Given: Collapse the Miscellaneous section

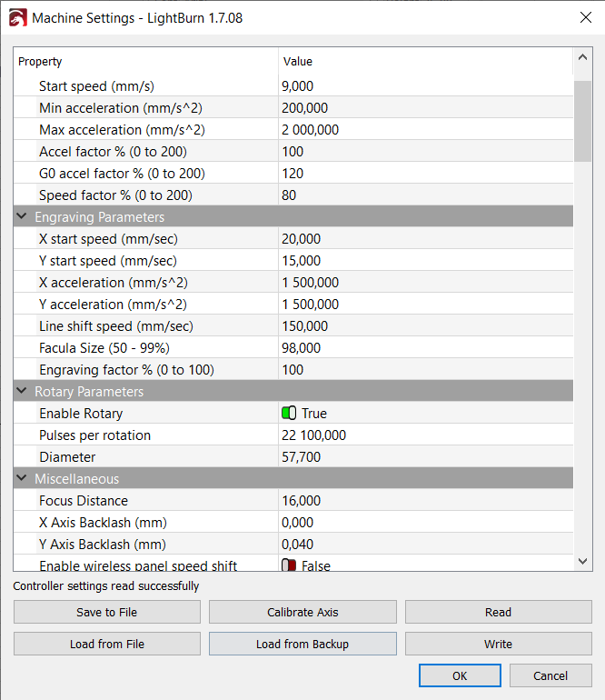Looking at the screenshot, I should tap(21, 478).
